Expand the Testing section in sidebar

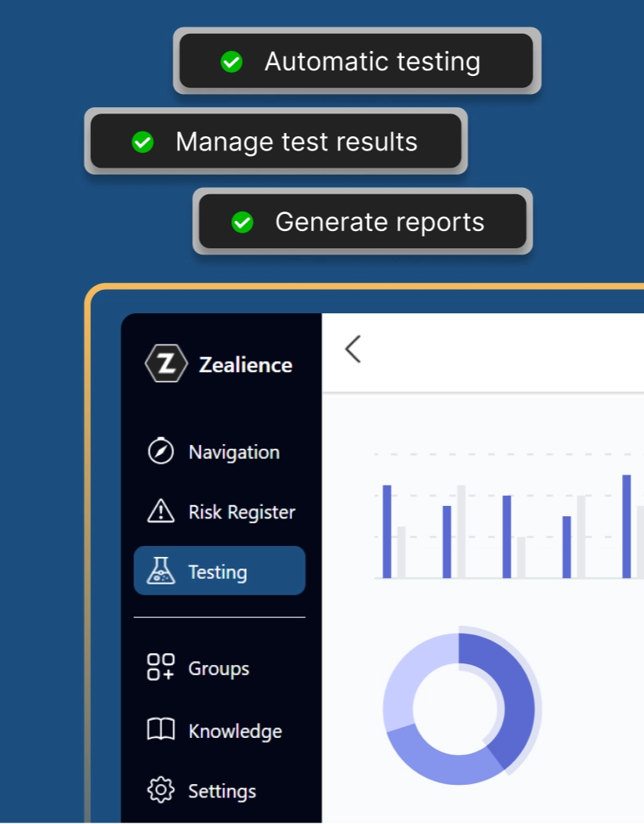tap(219, 572)
